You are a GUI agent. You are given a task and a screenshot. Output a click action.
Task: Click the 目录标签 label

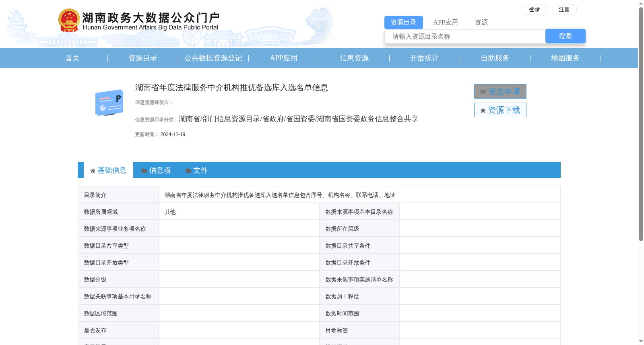[x=336, y=330]
